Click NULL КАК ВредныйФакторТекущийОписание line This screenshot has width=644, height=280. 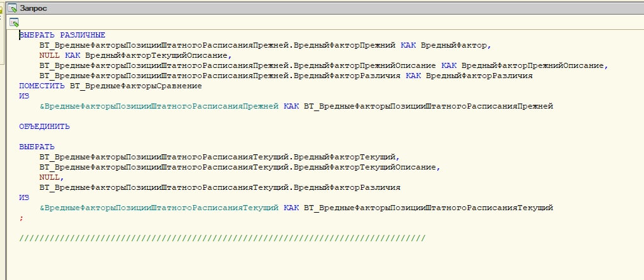tap(136, 56)
